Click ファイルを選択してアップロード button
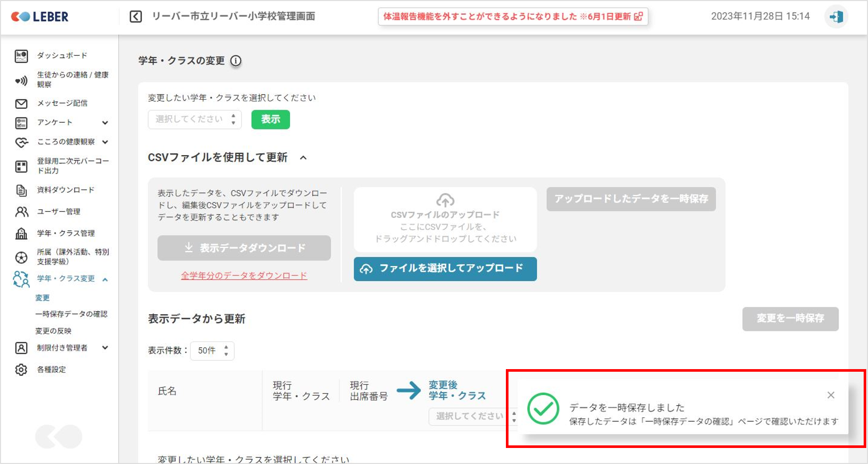The width and height of the screenshot is (868, 464). click(445, 269)
